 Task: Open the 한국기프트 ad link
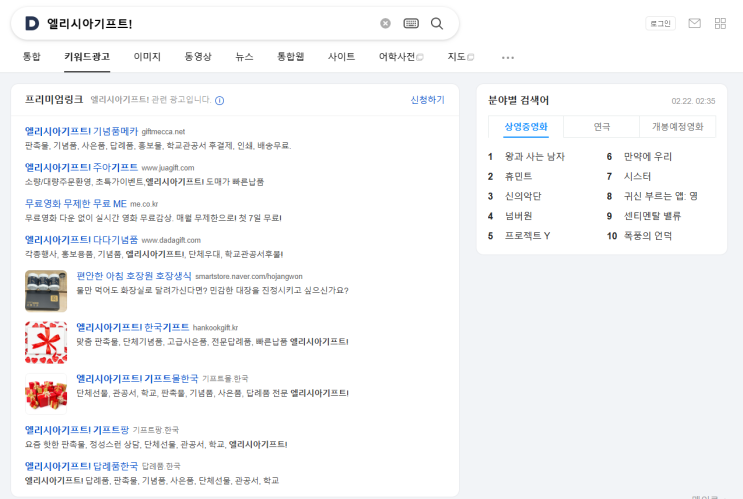[x=133, y=327]
